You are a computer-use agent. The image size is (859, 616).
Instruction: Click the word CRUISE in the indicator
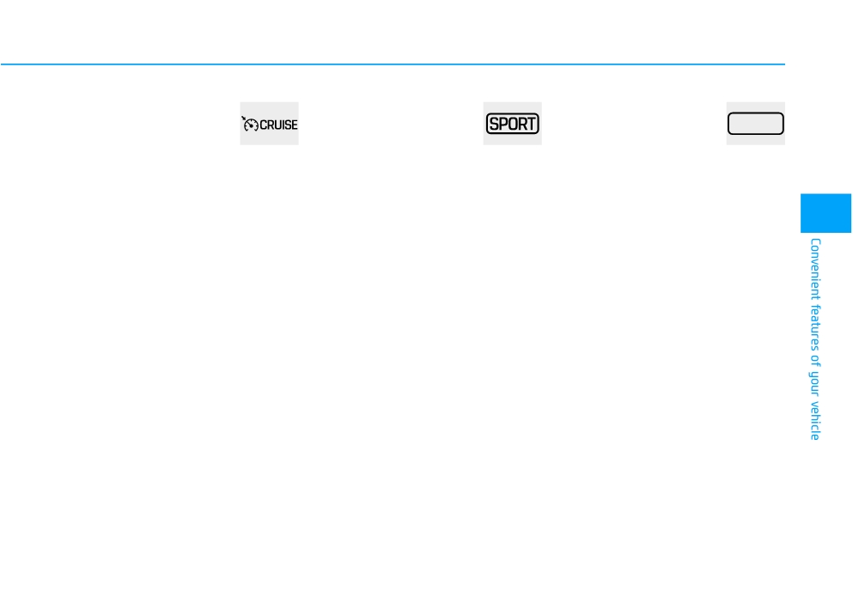[278, 125]
